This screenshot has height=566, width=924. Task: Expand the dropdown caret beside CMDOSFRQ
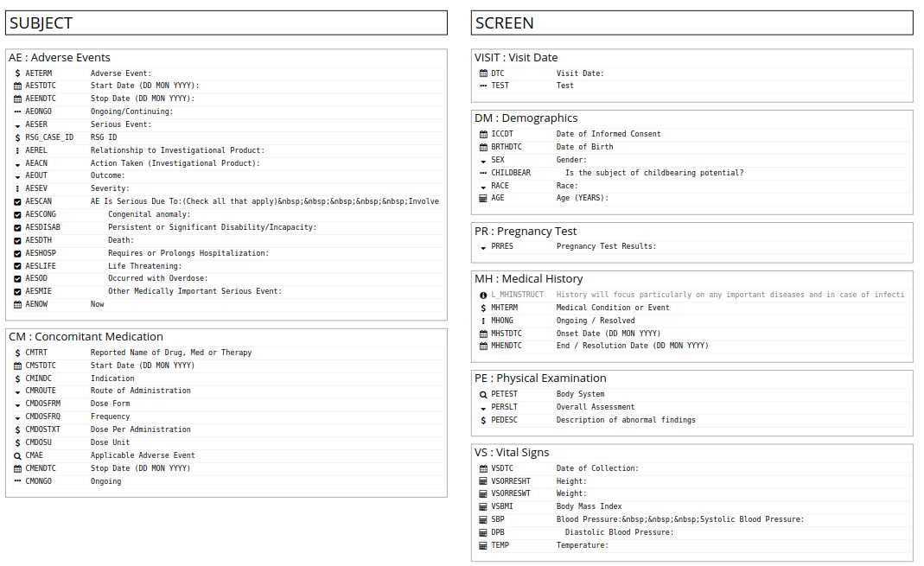[17, 418]
